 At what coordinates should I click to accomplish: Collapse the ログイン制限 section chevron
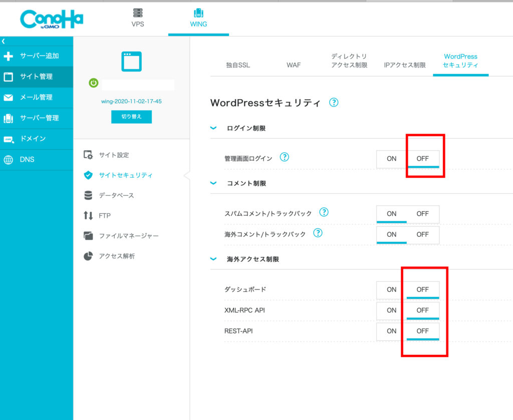coord(213,128)
